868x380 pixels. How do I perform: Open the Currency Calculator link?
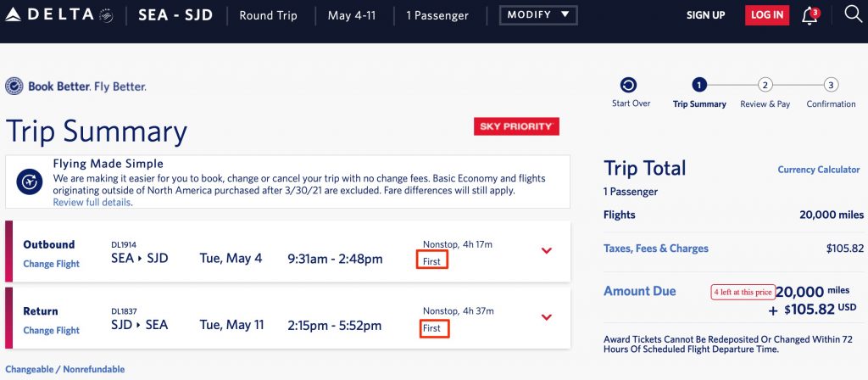click(818, 170)
